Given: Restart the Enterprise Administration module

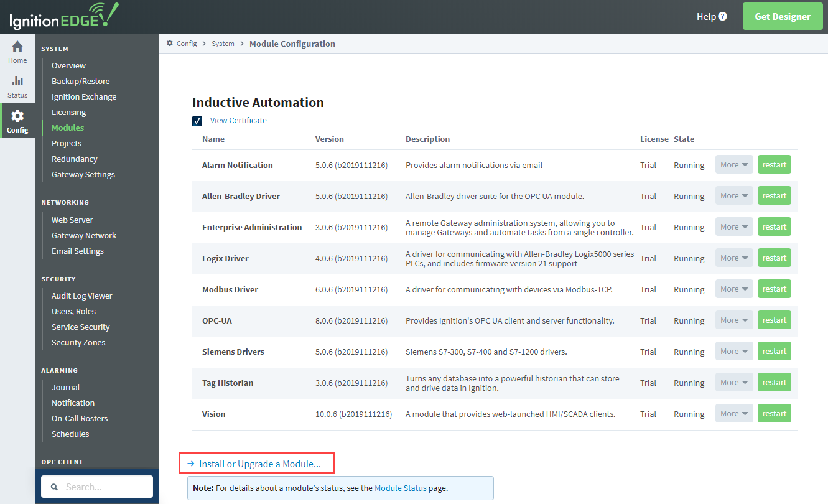Looking at the screenshot, I should click(x=775, y=227).
